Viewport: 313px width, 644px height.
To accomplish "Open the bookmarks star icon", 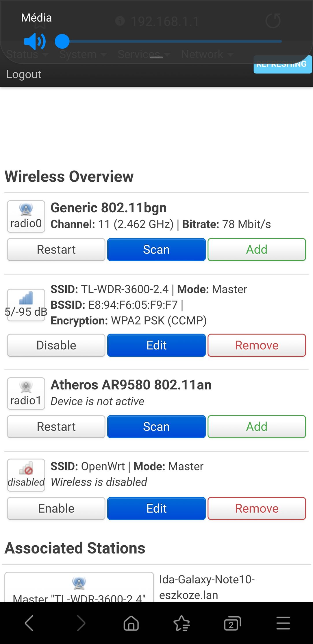I will [181, 623].
